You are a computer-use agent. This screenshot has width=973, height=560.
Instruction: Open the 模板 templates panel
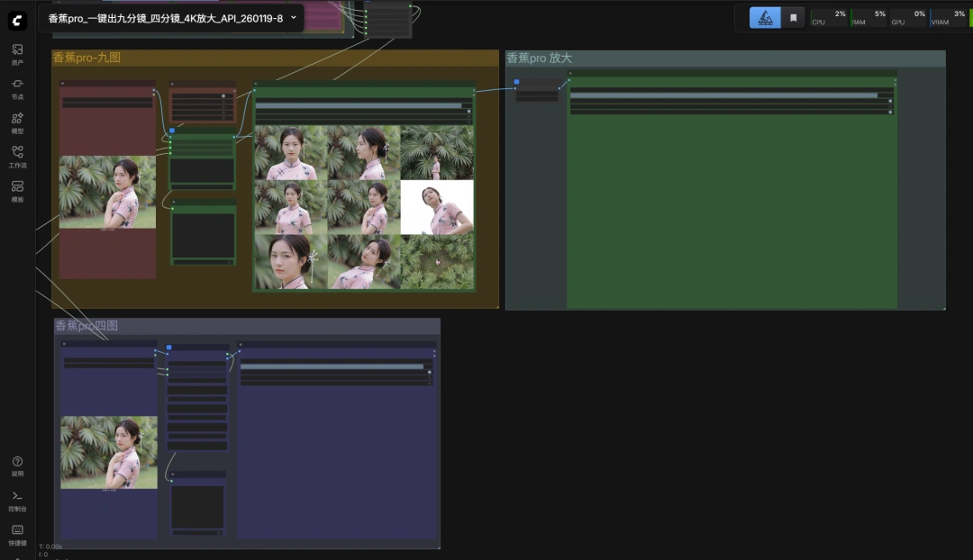coord(17,191)
